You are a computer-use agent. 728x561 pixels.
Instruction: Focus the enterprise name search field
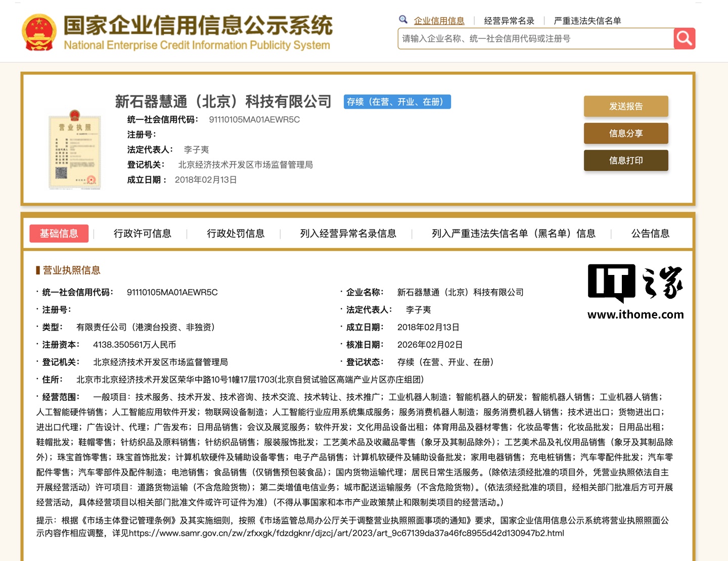click(x=535, y=38)
